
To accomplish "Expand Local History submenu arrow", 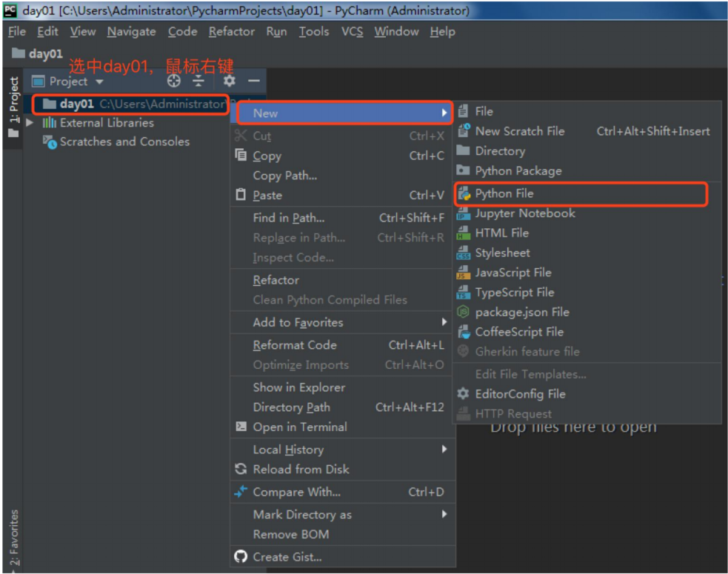I will click(x=444, y=449).
